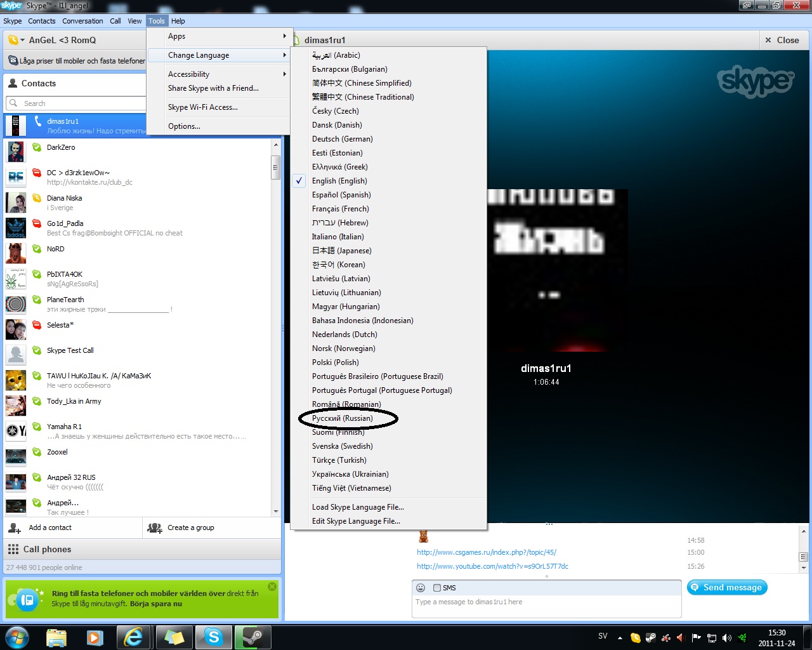
Task: Click busy status icon of Go1d_Padla
Action: tap(37, 223)
